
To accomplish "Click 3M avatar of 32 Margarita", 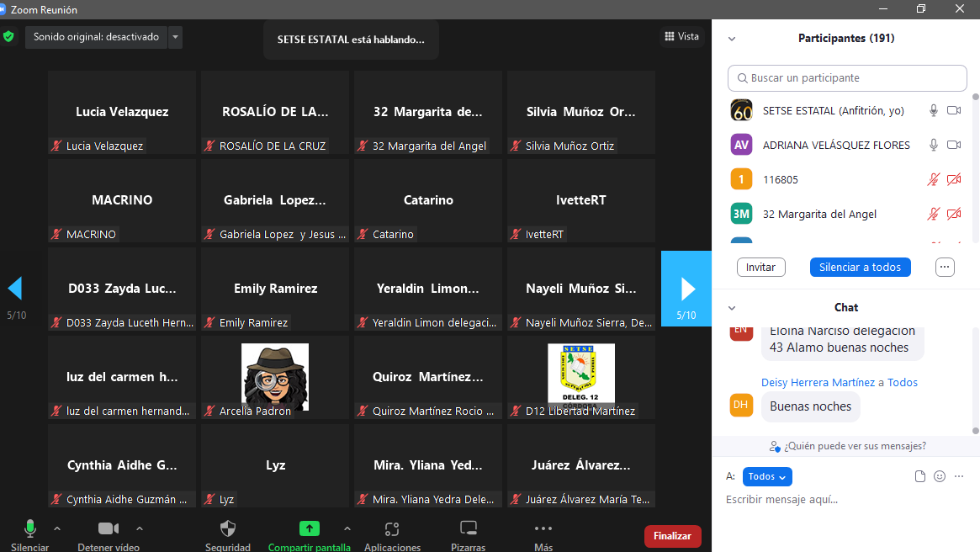I will 741,214.
